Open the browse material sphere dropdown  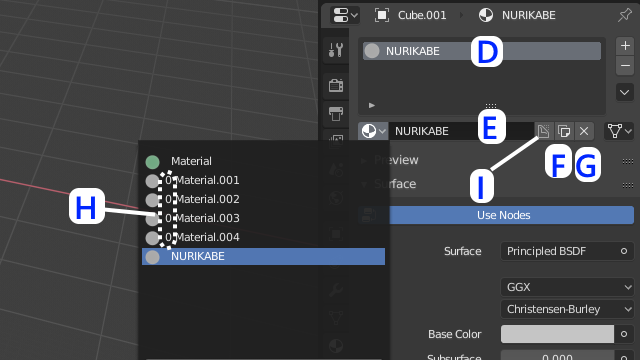373,131
